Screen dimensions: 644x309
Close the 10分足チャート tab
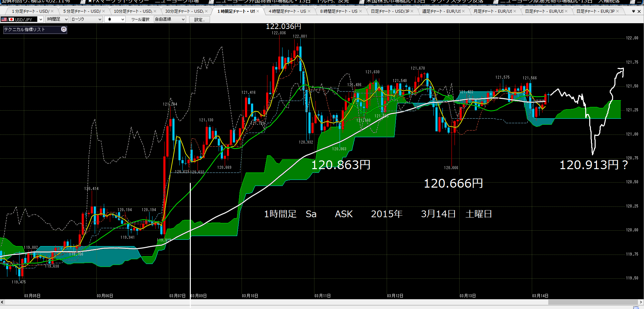coord(155,11)
